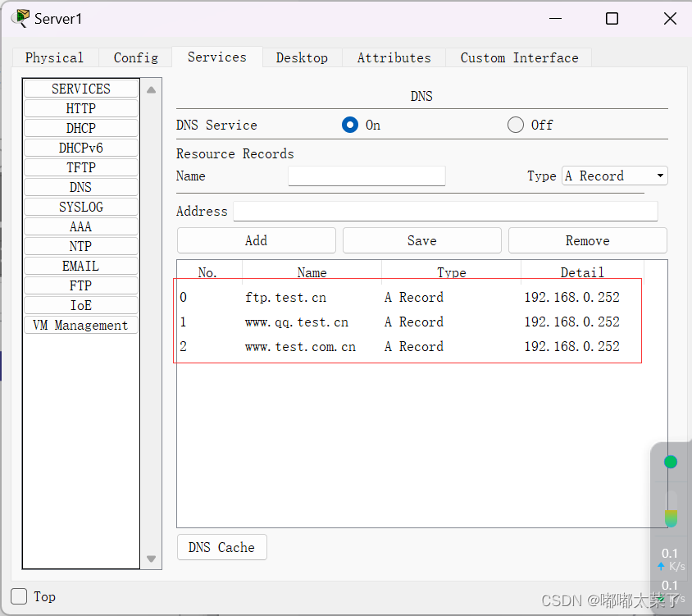Screen dimensions: 692x616
Task: Click the Type column header
Action: coord(452,272)
